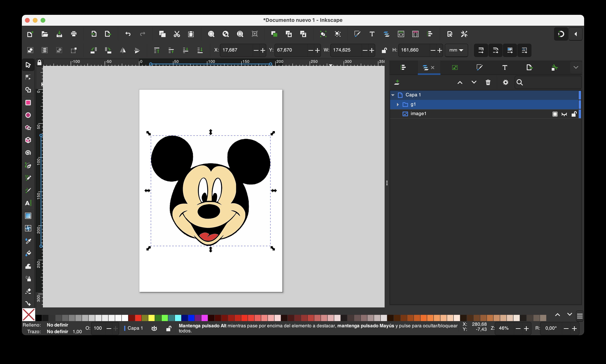Toggle lock on image1 layer item

pyautogui.click(x=574, y=114)
